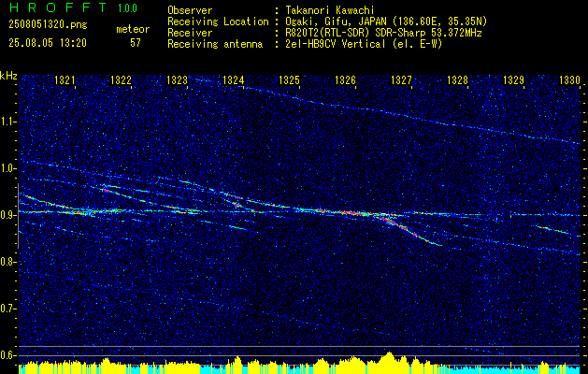Click the Receiving Location value Ogaki, Gifu
The width and height of the screenshot is (588, 374).
[x=385, y=22]
